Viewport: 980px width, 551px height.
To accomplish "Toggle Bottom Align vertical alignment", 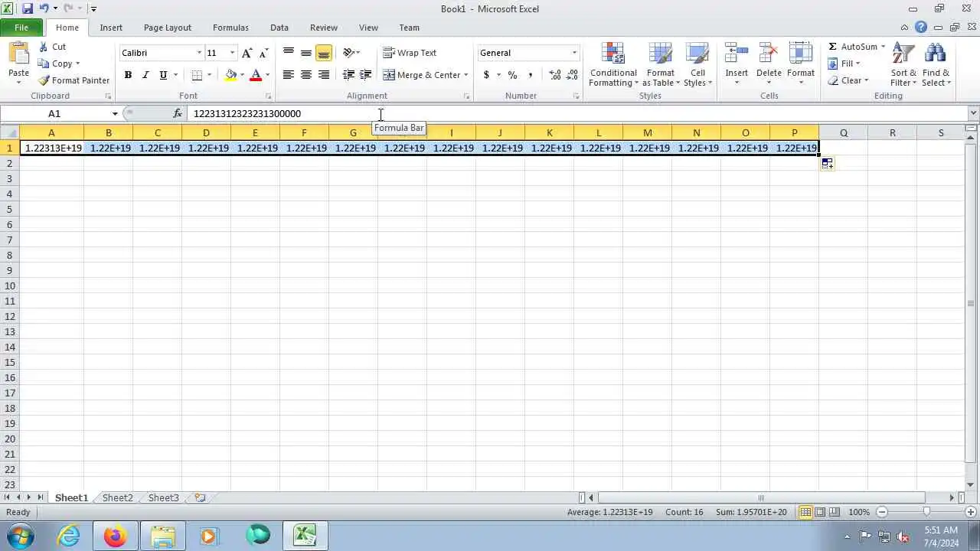I will [x=324, y=53].
